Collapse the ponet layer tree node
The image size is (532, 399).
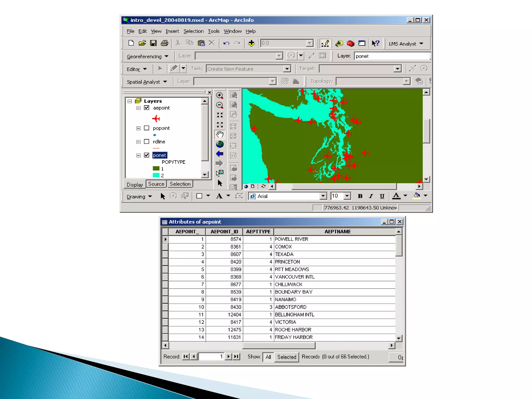coord(138,155)
